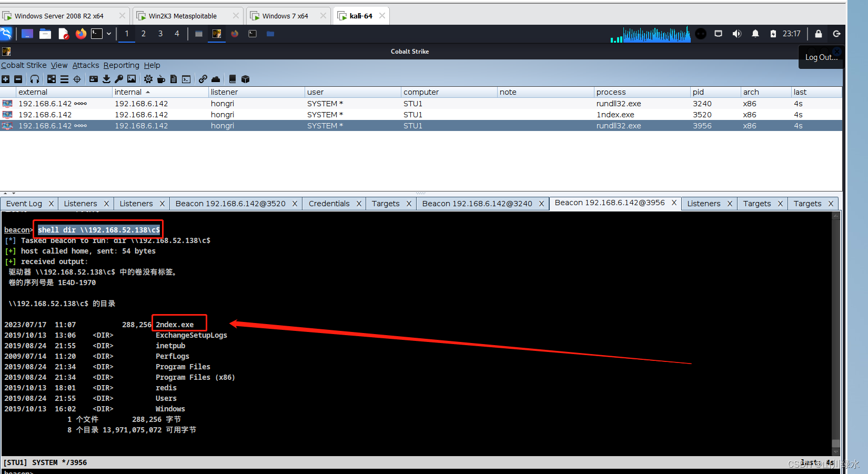
Task: Close the Event Log tab
Action: [x=51, y=204]
